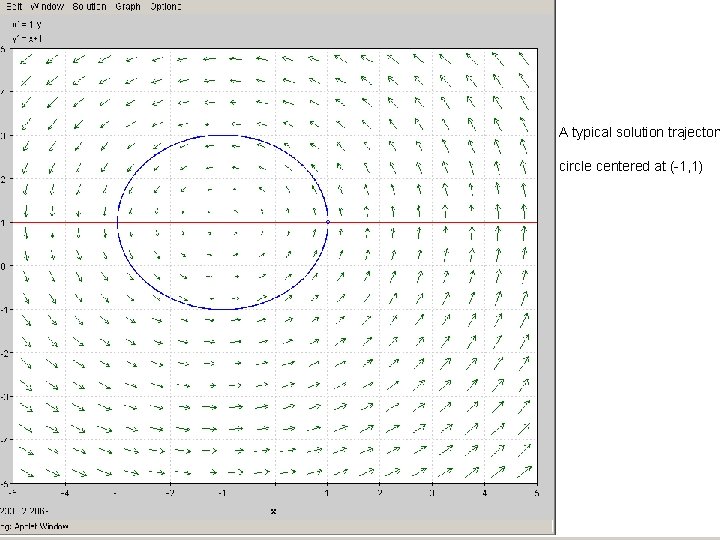This screenshot has height=540, width=720.
Task: Open the Options menu
Action: (166, 6)
